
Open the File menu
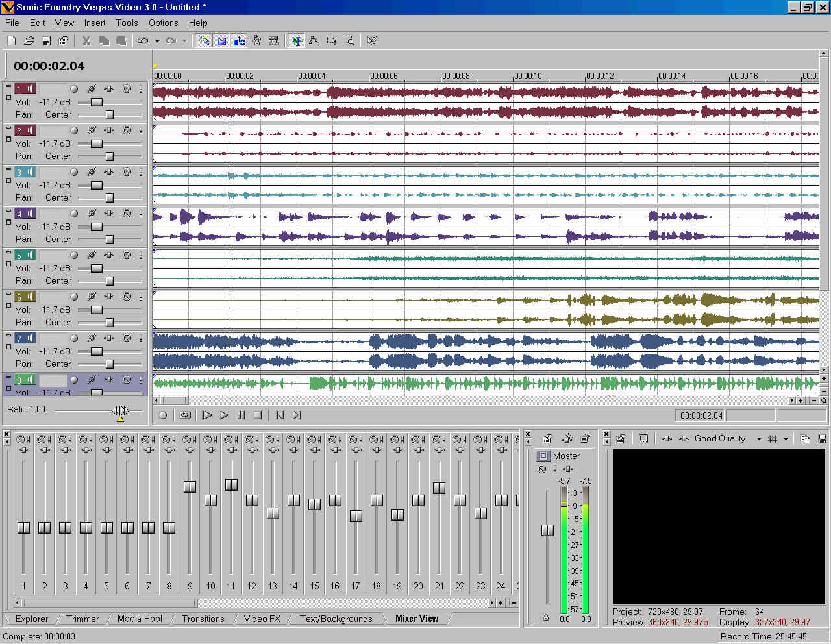coord(12,23)
